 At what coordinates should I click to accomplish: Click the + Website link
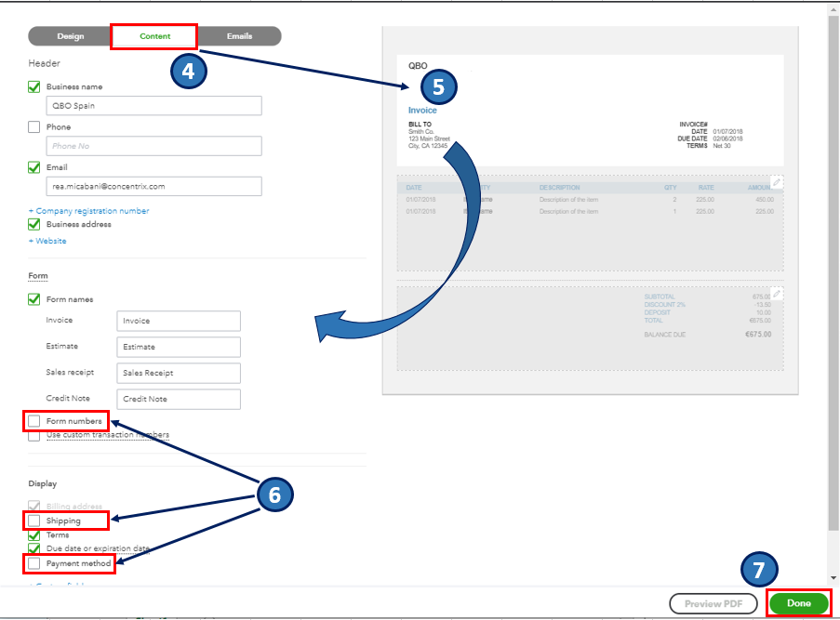point(47,241)
